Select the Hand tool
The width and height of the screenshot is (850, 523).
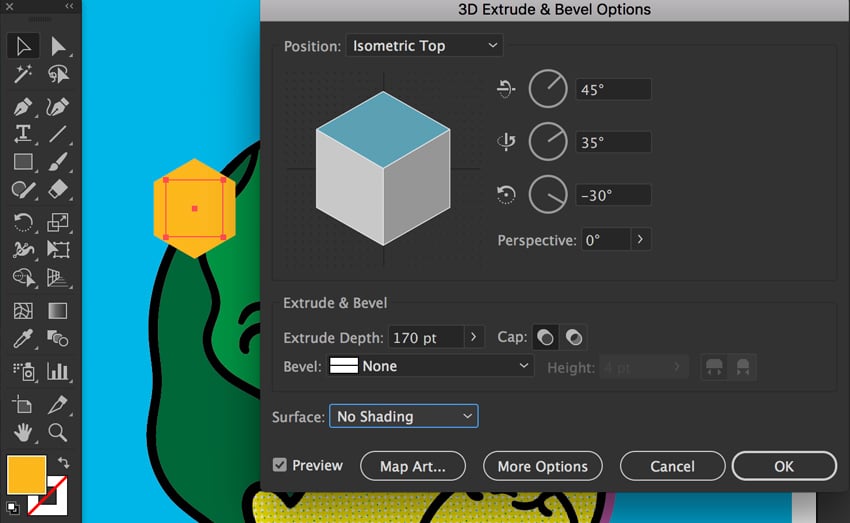point(23,432)
